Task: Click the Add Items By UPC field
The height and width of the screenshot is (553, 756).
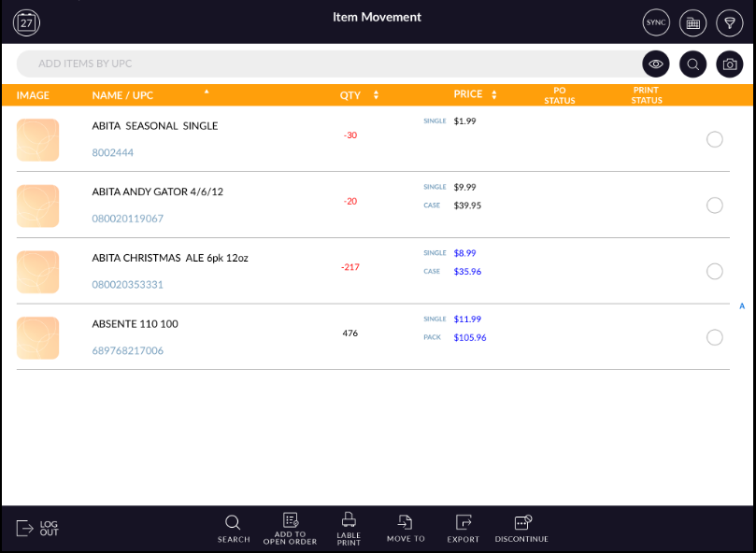Action: [327, 64]
